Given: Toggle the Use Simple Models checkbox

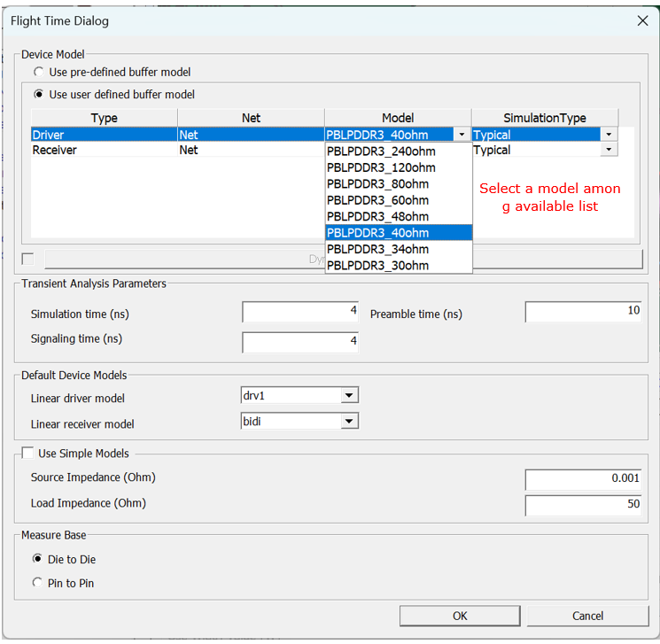Looking at the screenshot, I should [x=27, y=454].
